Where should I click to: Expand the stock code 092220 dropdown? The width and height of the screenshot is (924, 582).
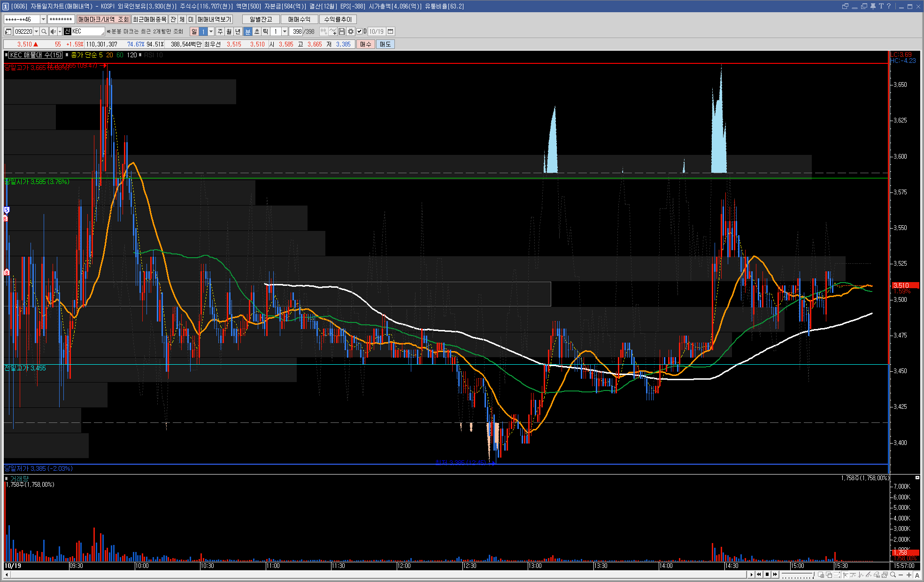pos(36,31)
